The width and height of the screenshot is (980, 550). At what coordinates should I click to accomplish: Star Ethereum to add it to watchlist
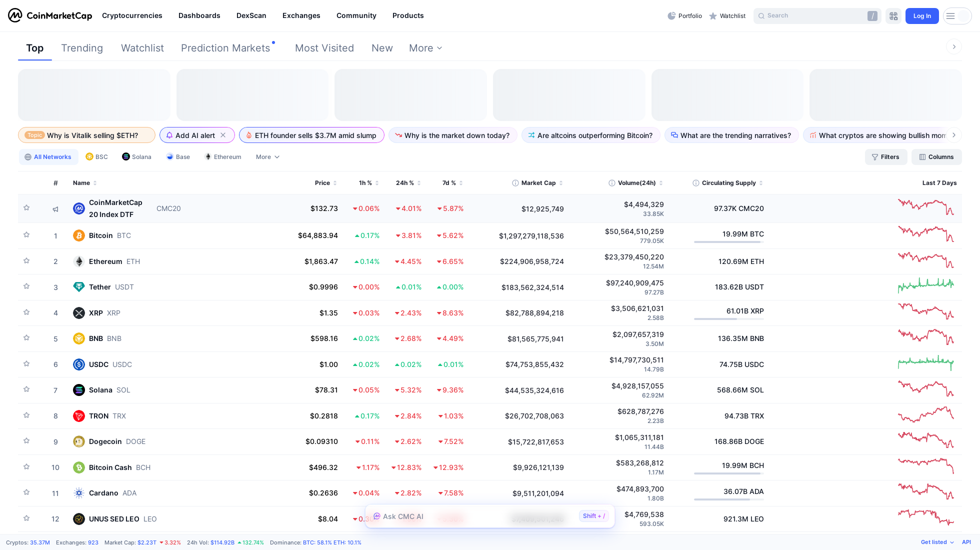pyautogui.click(x=26, y=261)
